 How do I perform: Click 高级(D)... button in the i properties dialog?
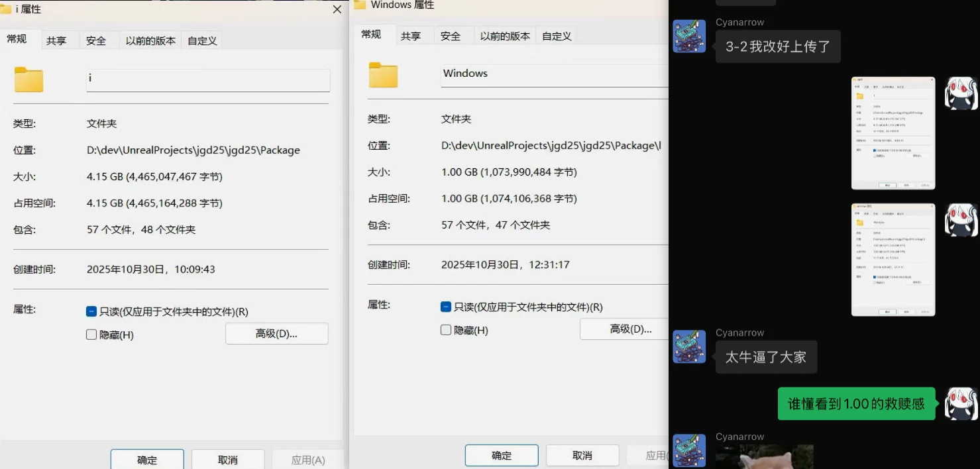pyautogui.click(x=276, y=333)
